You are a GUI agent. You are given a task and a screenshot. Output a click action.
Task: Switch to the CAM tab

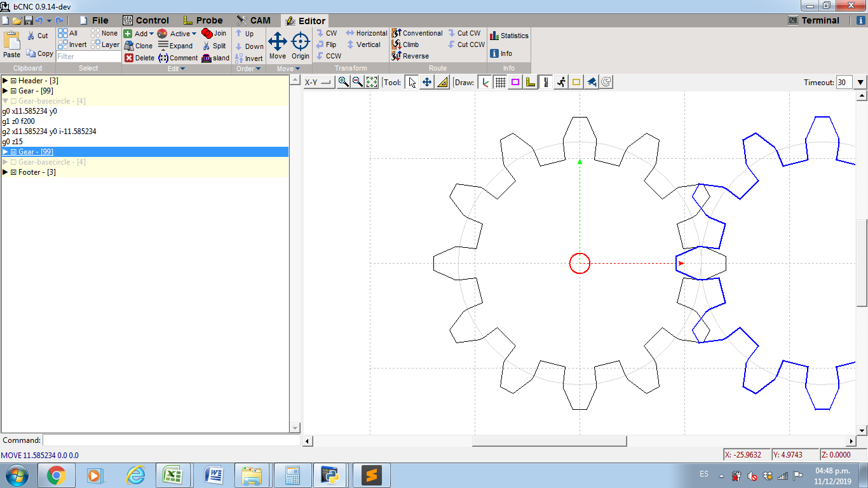(x=254, y=20)
